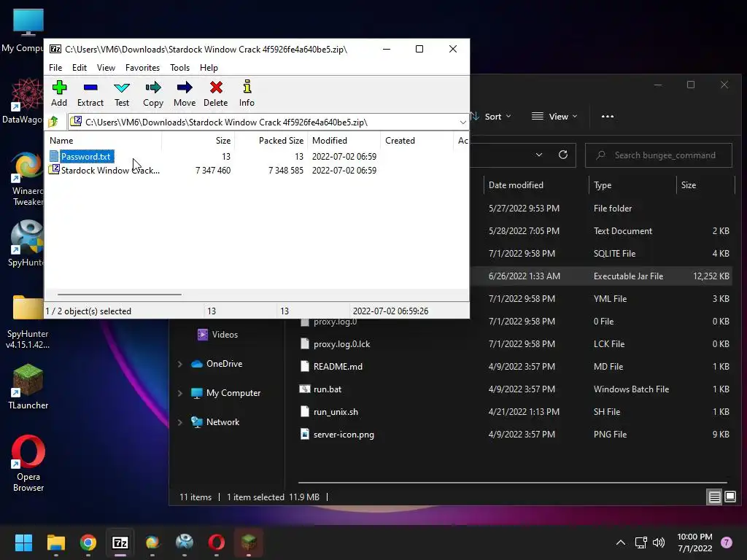Open the File menu in 7-Zip
Viewport: 747px width, 560px height.
click(x=55, y=68)
